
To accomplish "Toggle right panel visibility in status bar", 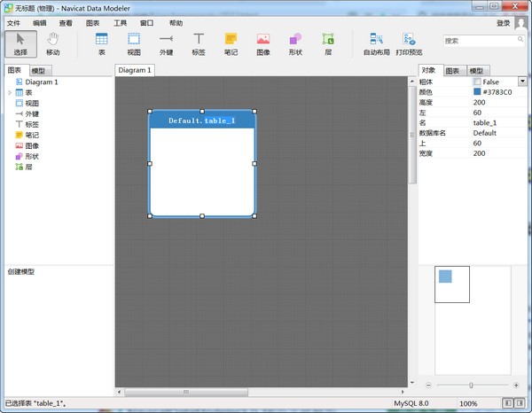I will click(x=520, y=403).
